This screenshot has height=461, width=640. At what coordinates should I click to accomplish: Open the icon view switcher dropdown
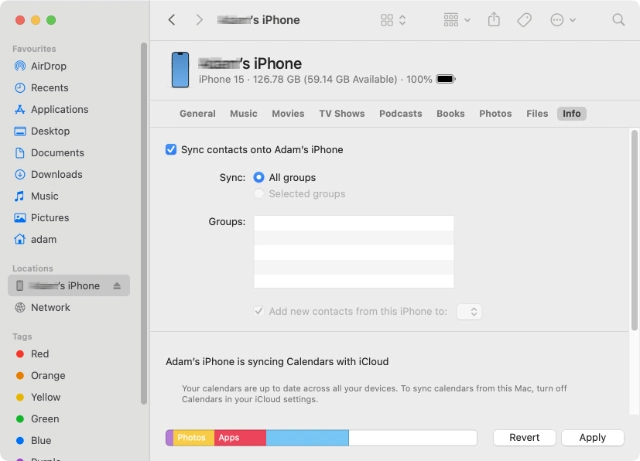pos(394,20)
